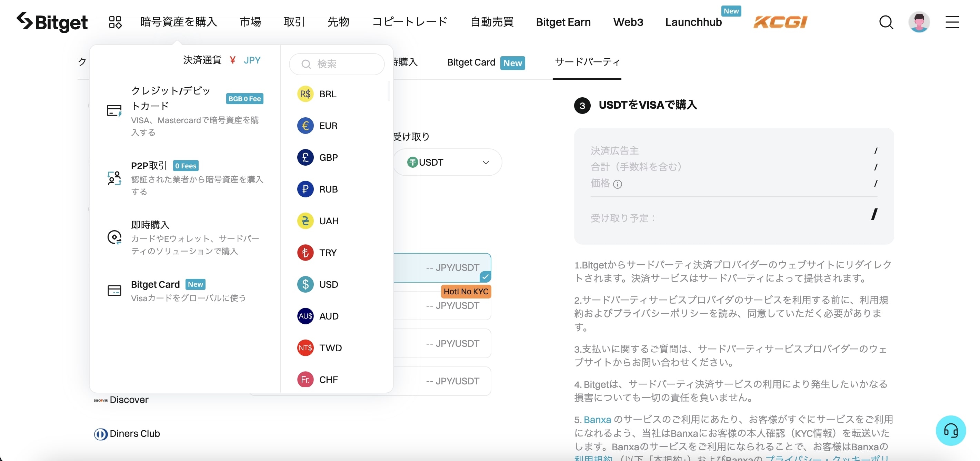This screenshot has height=461, width=980.
Task: Select the checked JPY/USDT provider option
Action: pos(442,268)
